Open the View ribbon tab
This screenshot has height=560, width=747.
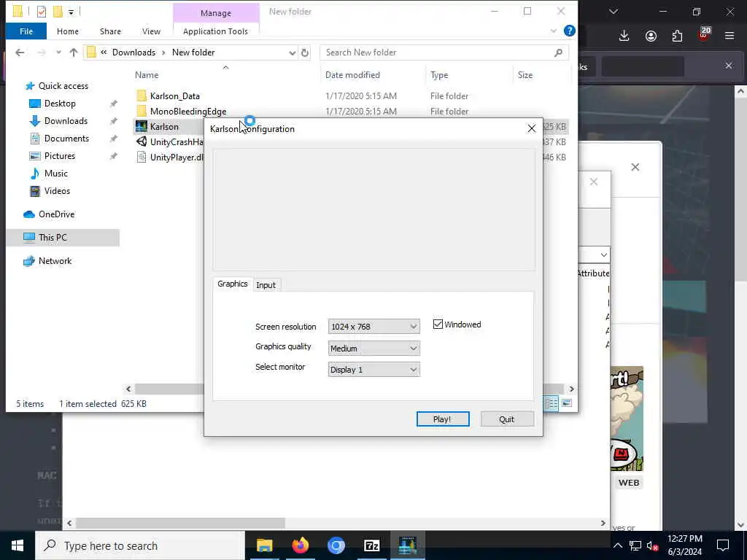click(x=151, y=31)
